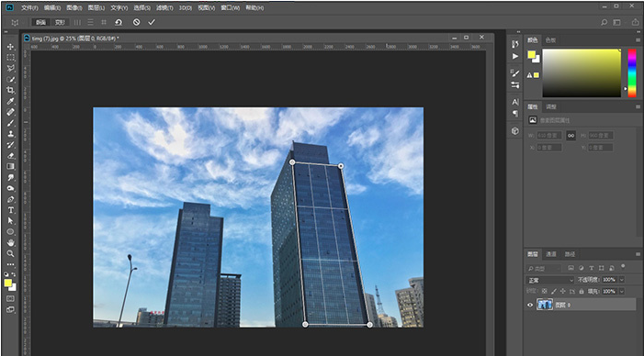Open the 图像(I) menu
The height and width of the screenshot is (356, 644).
pos(74,7)
